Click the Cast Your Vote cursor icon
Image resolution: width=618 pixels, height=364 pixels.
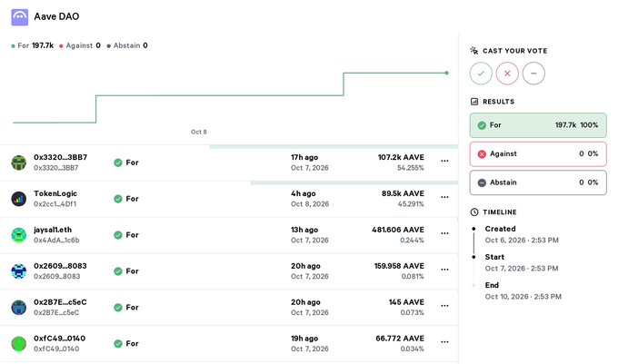pos(474,50)
